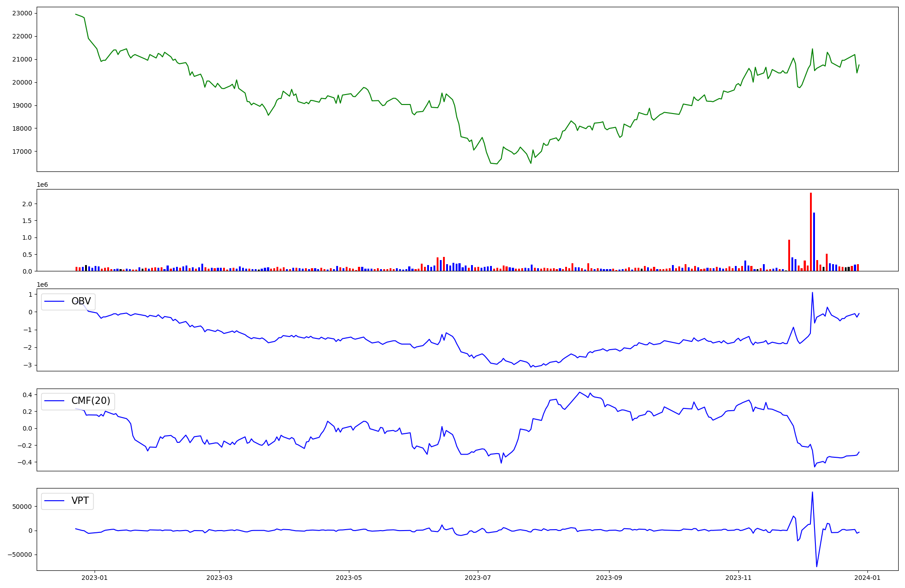Screen dimensions: 905x588
Task: Click the 2024-01 x-axis date label
Action: tap(867, 578)
